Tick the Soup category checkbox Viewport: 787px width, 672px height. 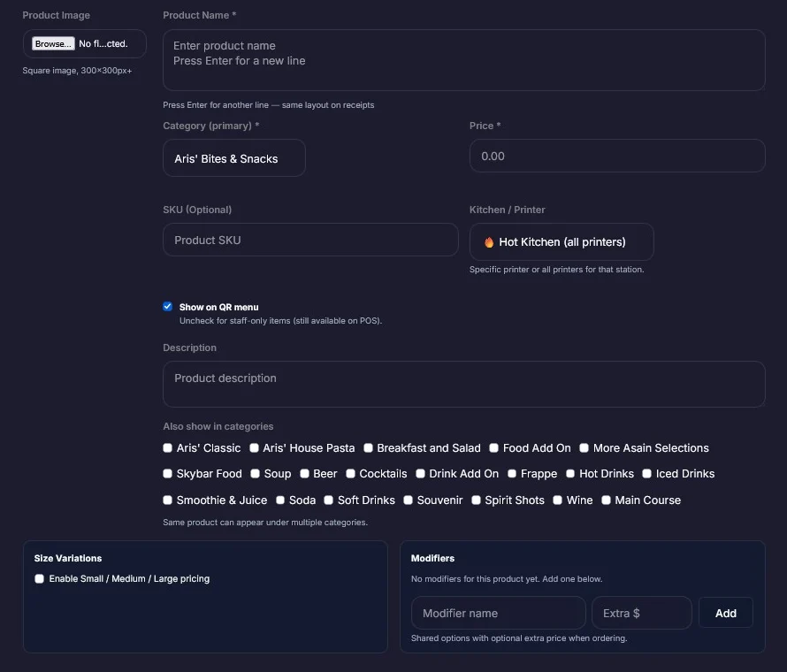(x=255, y=474)
